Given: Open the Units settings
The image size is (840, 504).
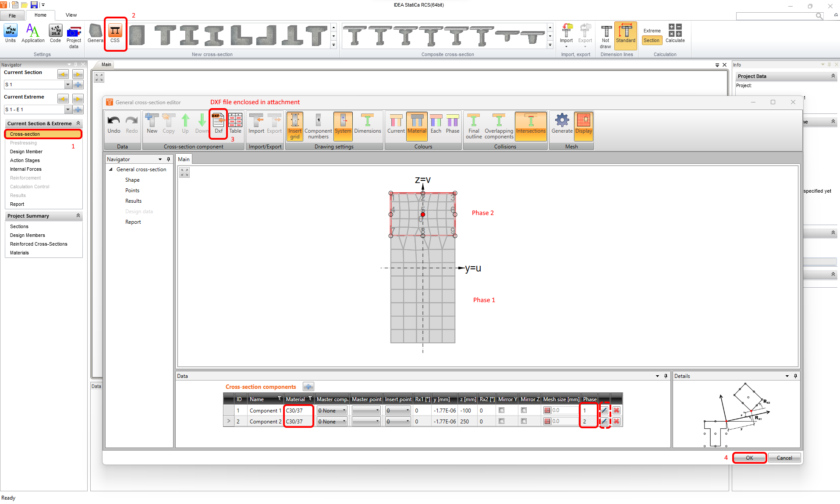Looking at the screenshot, I should point(11,34).
